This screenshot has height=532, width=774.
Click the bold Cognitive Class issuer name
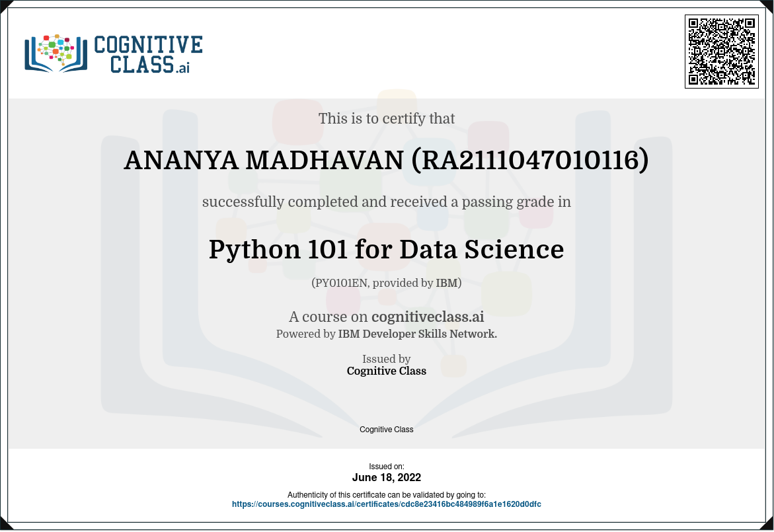coord(386,371)
